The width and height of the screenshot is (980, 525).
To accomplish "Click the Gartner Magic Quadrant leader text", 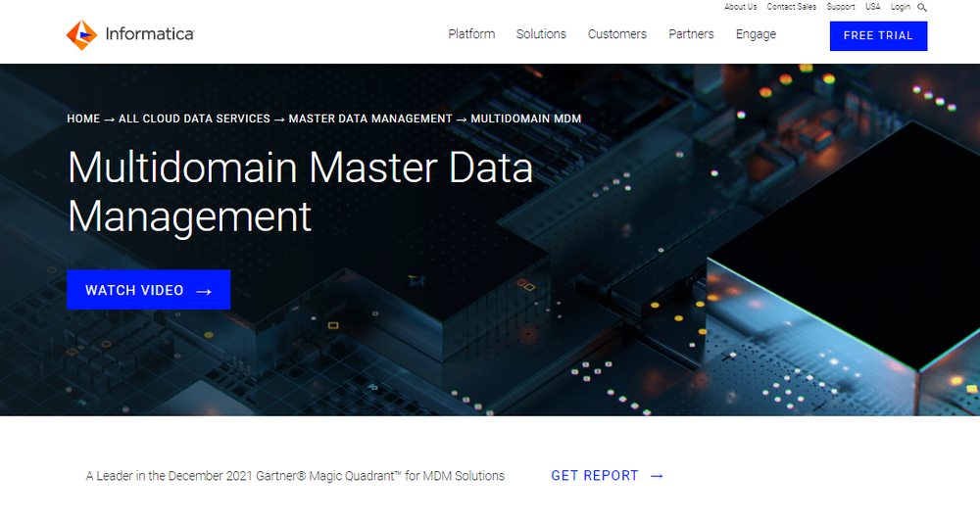I will 295,476.
